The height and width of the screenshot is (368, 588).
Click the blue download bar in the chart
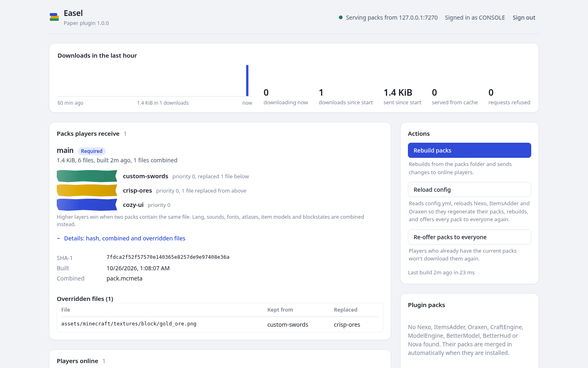pyautogui.click(x=247, y=81)
